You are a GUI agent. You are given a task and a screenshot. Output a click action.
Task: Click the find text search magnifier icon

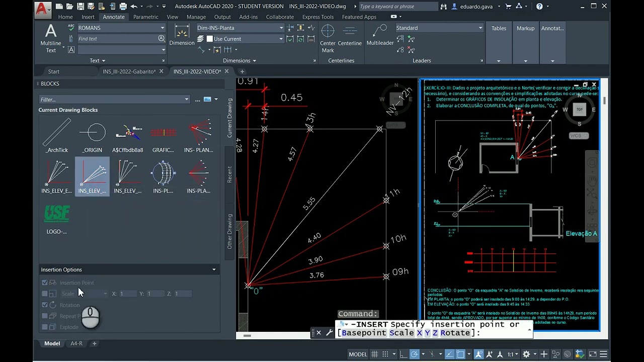click(162, 39)
